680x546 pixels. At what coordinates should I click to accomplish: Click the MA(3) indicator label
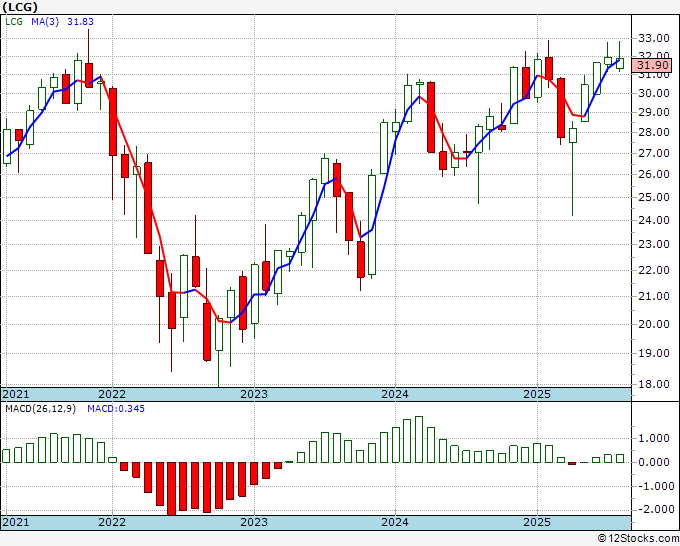point(45,22)
